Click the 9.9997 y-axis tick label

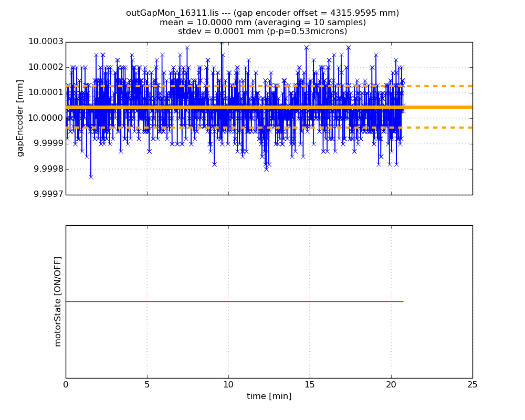point(47,194)
